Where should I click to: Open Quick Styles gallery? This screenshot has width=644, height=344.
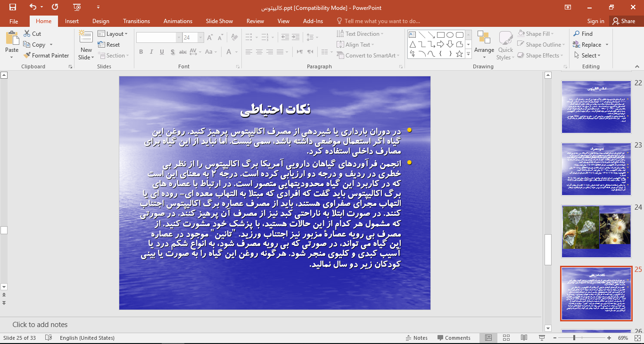pyautogui.click(x=505, y=45)
